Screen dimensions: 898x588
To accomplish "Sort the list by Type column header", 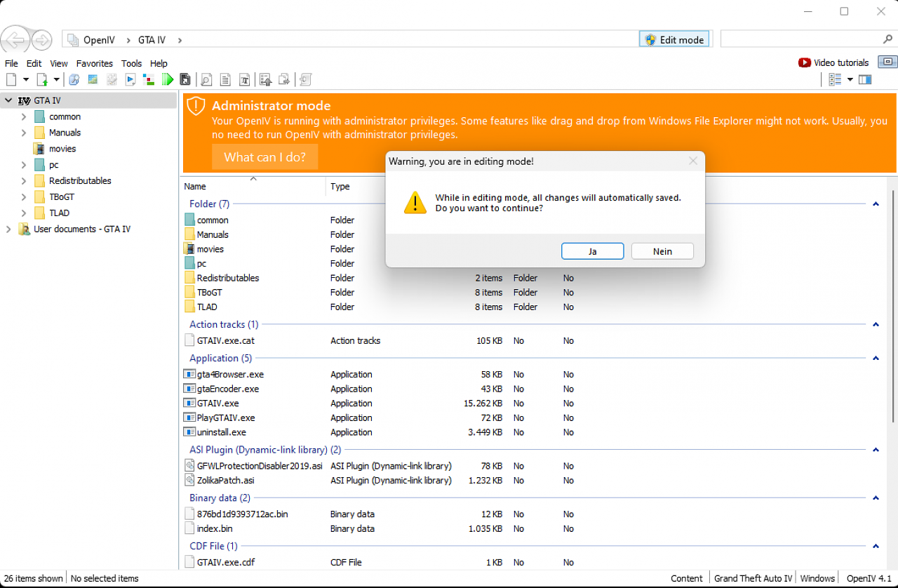I will [340, 187].
